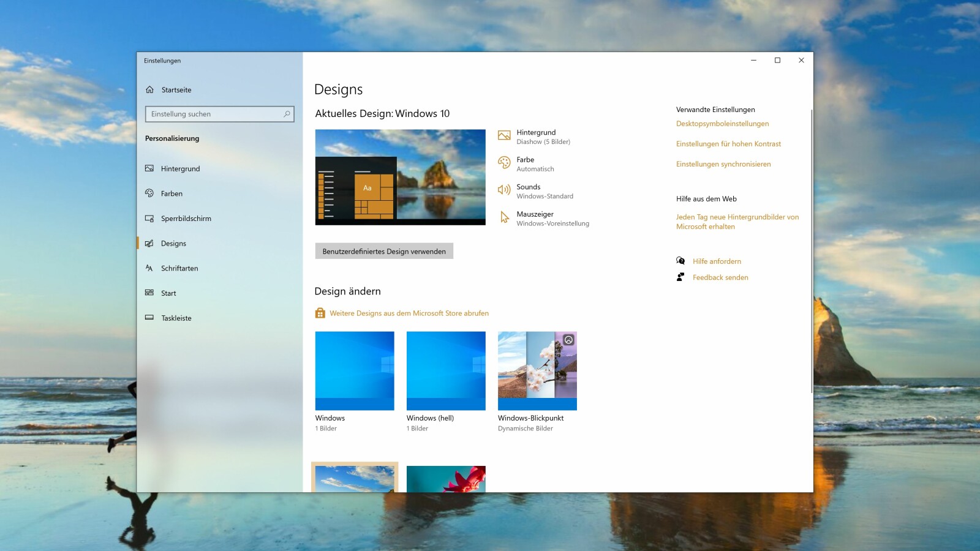Open Taskleiste via its sidebar icon
This screenshot has width=980, height=551.
tap(149, 318)
